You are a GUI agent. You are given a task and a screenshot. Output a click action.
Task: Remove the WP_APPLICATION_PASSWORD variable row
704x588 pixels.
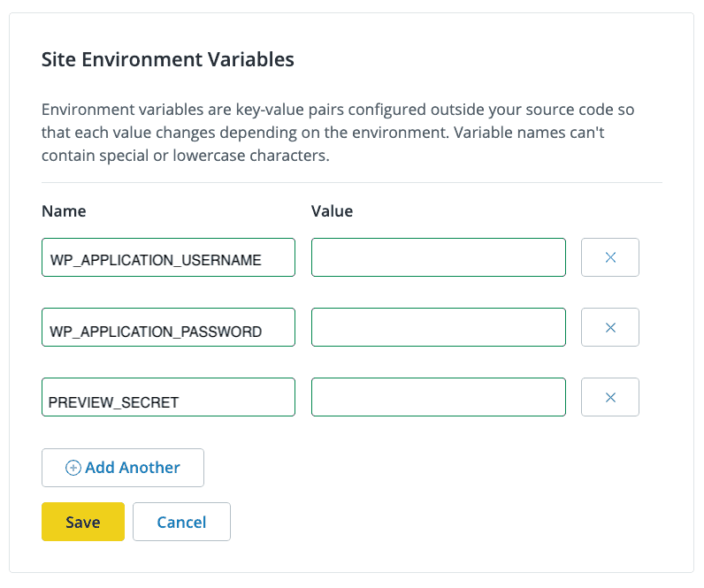tap(609, 327)
